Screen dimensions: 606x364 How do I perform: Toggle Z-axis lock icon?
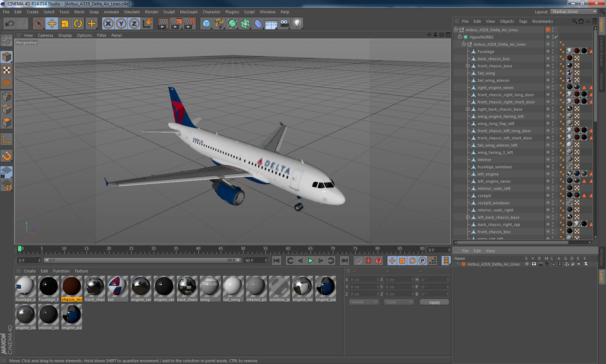tap(134, 24)
